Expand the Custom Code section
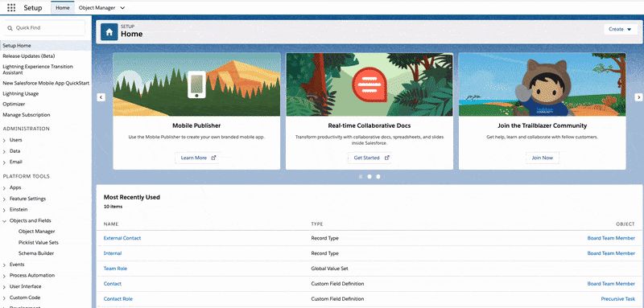The height and width of the screenshot is (308, 644). click(x=5, y=298)
